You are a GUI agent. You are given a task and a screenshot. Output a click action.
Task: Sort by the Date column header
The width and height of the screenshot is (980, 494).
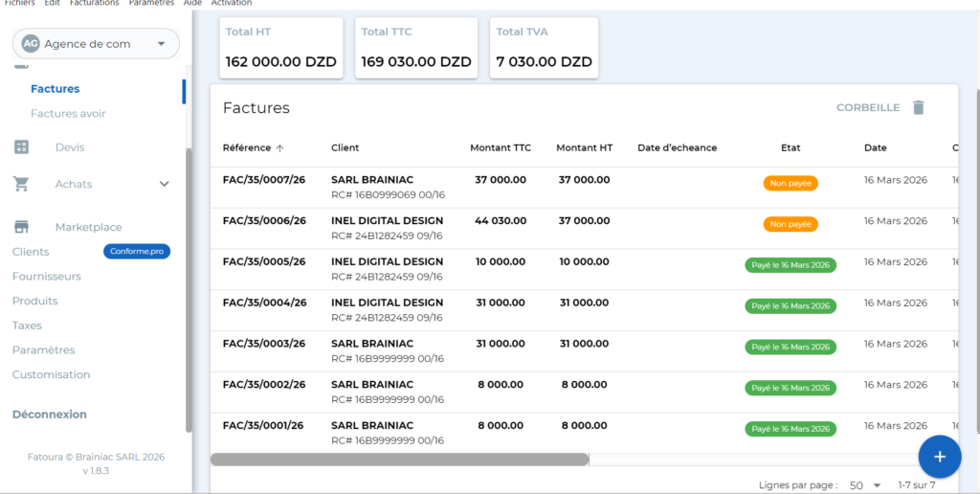pyautogui.click(x=875, y=148)
